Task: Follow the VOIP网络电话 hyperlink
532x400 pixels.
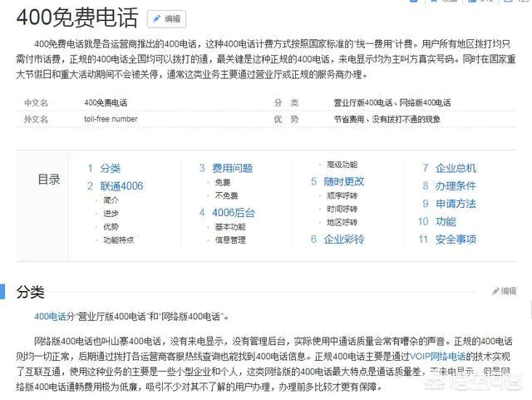Action: coord(438,356)
